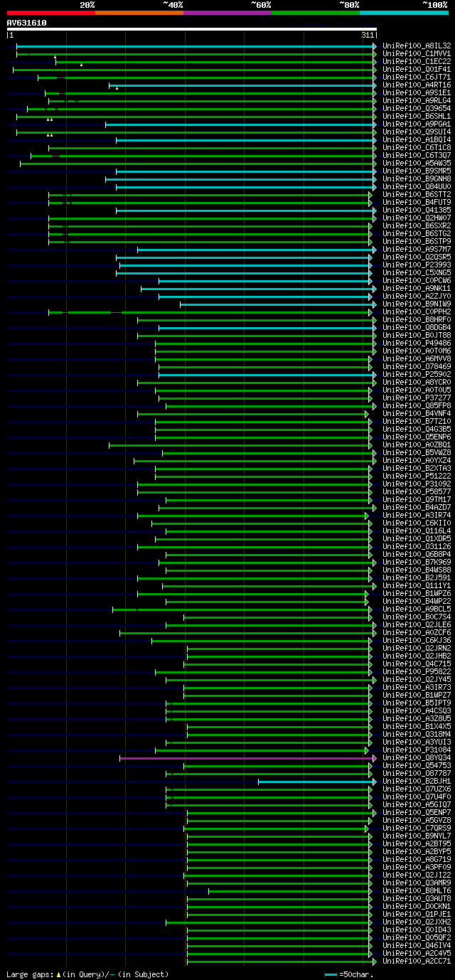
Task: Click the orange ~40% identity legend segment
Action: (139, 13)
